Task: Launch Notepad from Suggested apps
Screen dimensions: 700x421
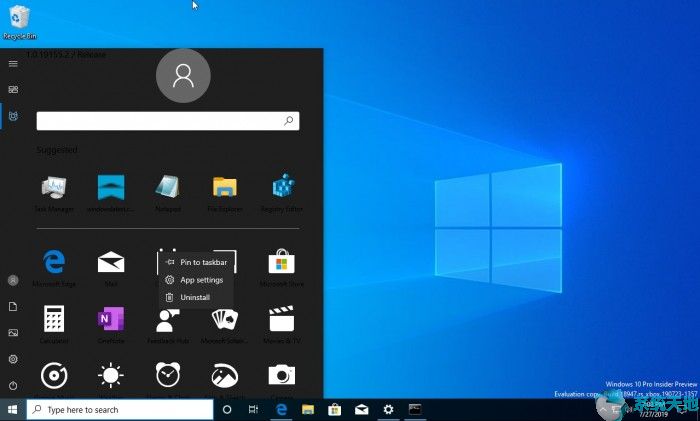Action: tap(168, 187)
